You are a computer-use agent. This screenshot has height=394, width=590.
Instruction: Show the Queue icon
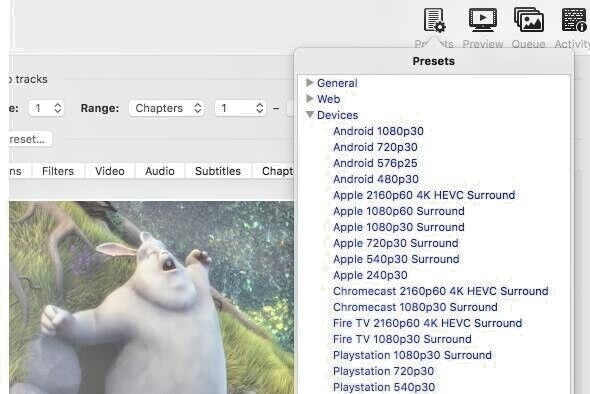point(529,20)
